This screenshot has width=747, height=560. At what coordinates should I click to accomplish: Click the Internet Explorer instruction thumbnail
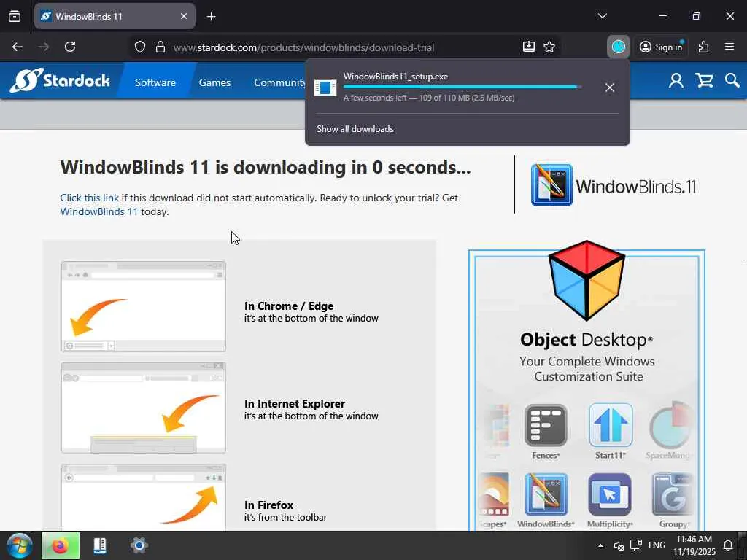coord(144,408)
